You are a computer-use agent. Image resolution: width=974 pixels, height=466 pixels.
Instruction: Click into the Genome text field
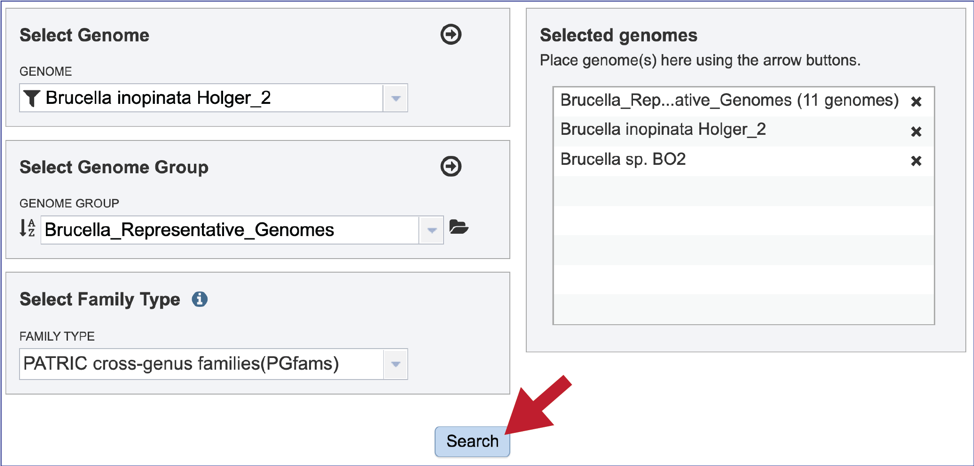(210, 98)
